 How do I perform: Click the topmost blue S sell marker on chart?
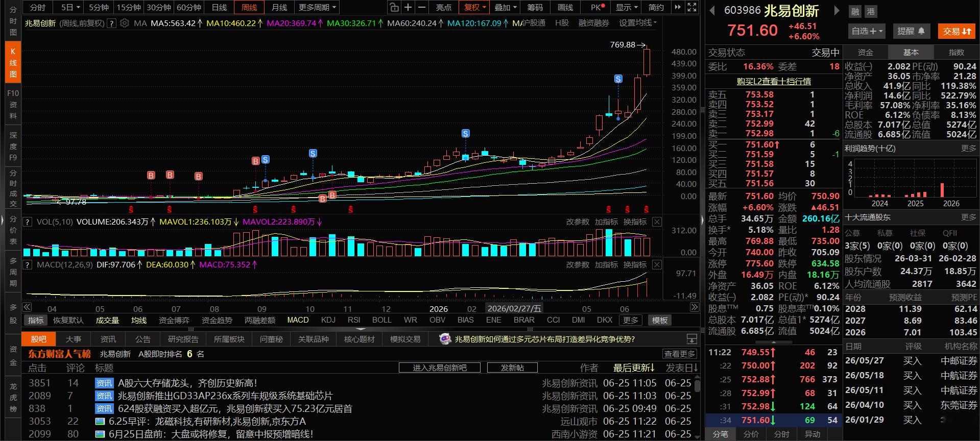(x=618, y=79)
